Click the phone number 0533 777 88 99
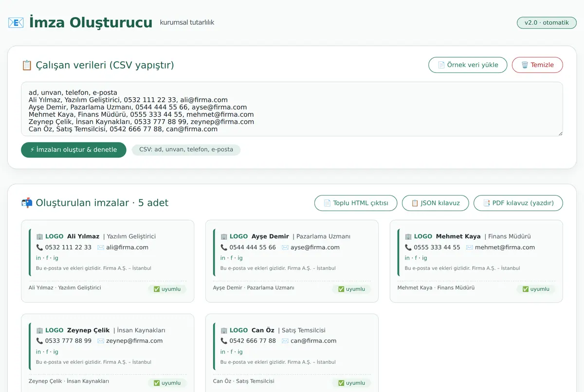The width and height of the screenshot is (584, 392). [x=68, y=341]
